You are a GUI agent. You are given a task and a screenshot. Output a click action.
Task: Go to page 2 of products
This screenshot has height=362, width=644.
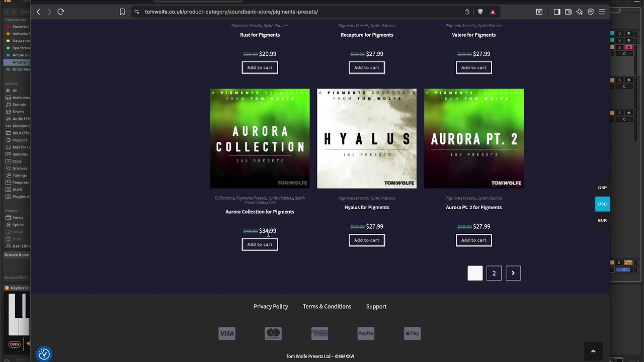tap(494, 273)
